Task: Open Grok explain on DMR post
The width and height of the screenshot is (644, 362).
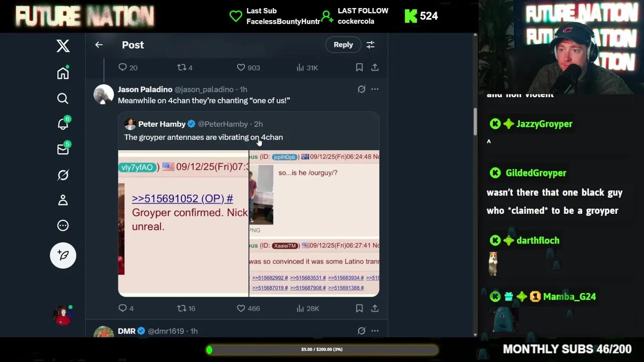Action: coord(361,331)
